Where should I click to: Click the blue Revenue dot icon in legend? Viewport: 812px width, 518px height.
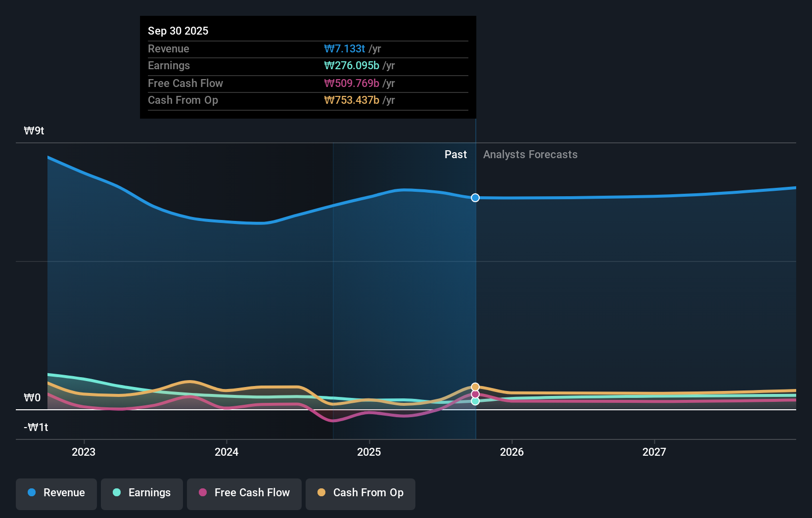32,492
